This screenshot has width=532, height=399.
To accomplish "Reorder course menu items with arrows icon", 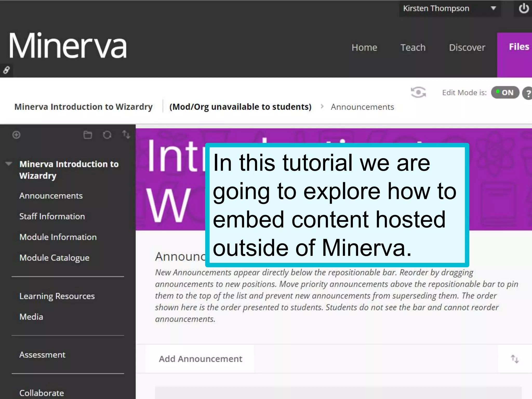I will click(126, 135).
